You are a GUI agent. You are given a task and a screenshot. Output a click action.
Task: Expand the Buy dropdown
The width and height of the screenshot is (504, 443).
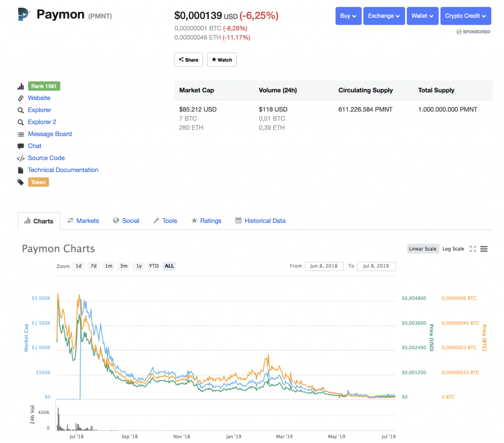(348, 16)
